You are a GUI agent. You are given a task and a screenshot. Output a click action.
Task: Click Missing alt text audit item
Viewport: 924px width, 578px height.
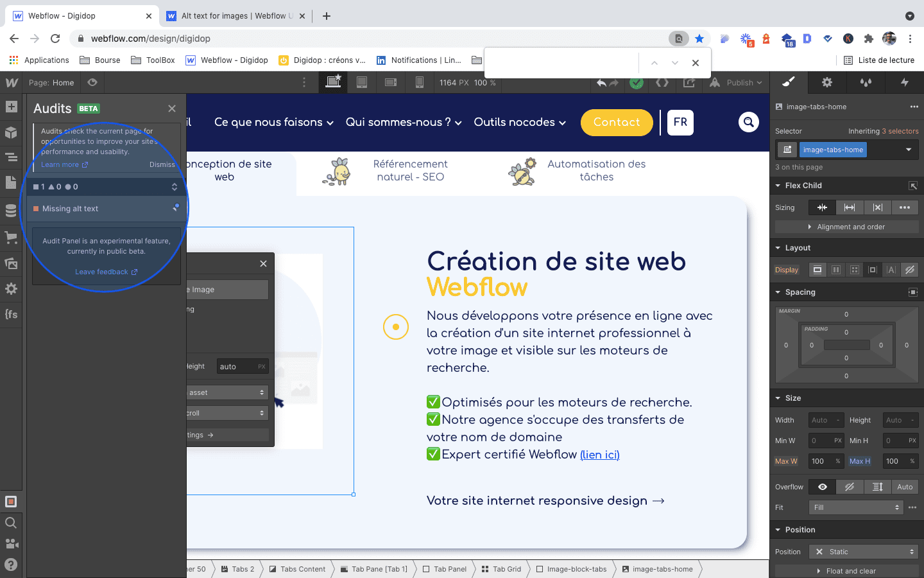(x=107, y=209)
